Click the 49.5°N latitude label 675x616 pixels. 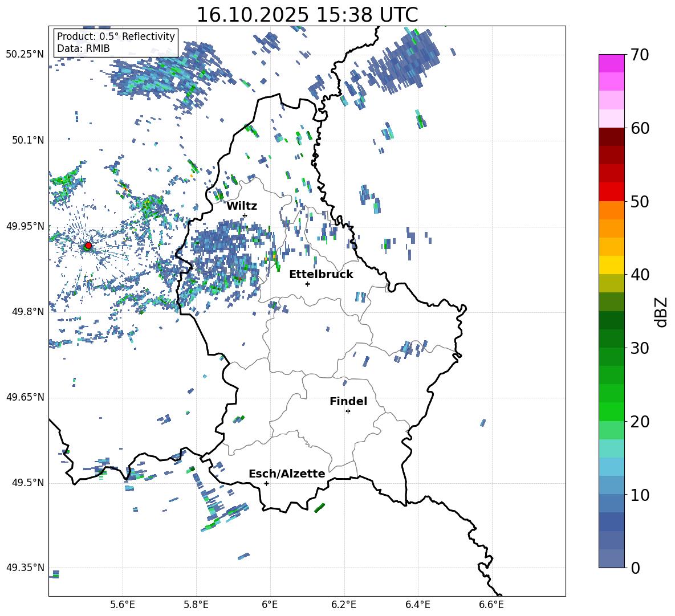tap(28, 483)
